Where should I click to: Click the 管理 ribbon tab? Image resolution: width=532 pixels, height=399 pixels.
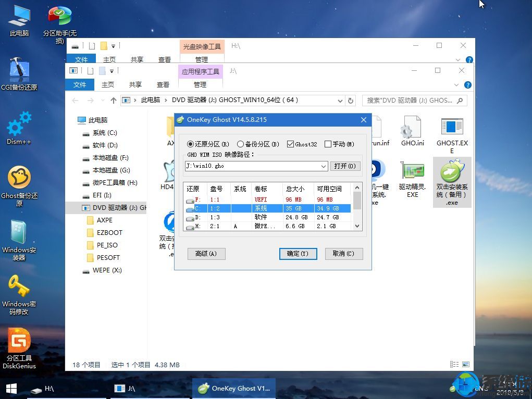[200, 84]
